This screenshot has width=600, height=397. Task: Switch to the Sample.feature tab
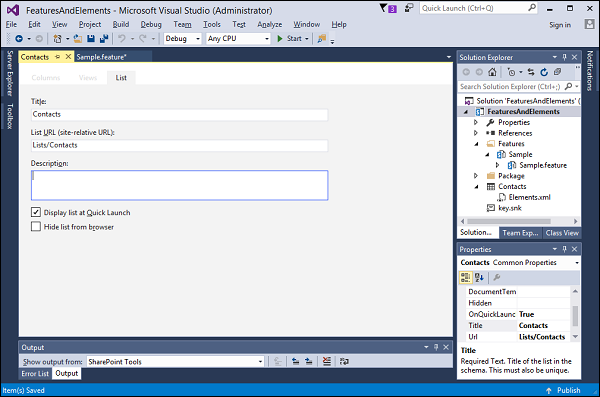click(x=101, y=57)
